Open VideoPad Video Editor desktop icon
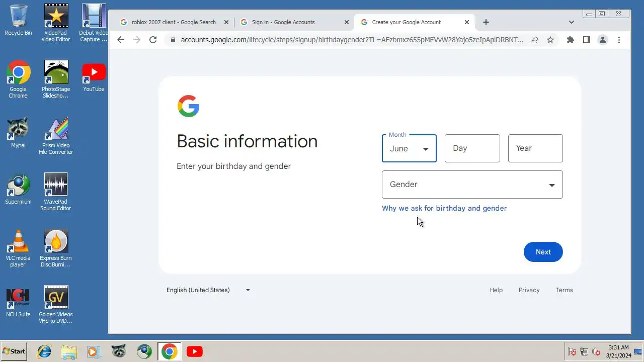 click(56, 23)
